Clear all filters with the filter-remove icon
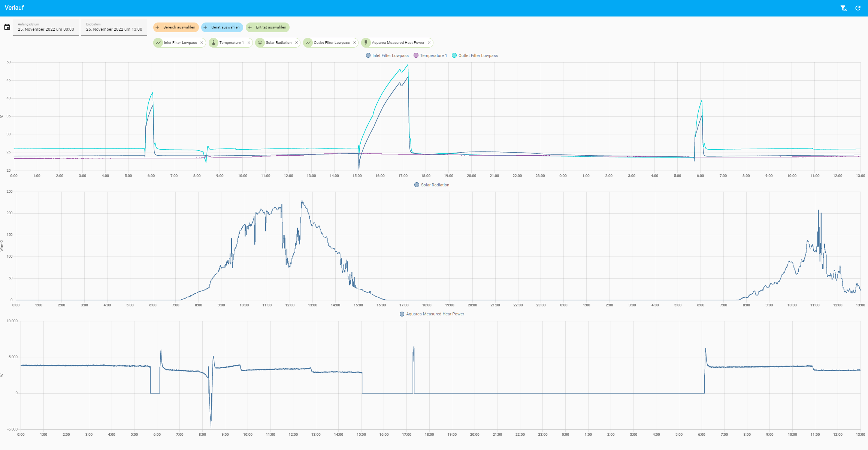868x450 pixels. [x=843, y=8]
